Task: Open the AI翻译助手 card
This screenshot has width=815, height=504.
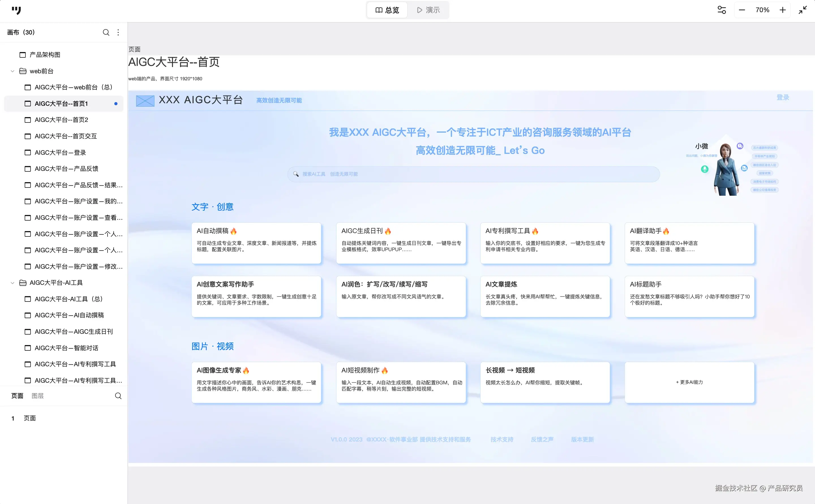Action: click(x=689, y=243)
